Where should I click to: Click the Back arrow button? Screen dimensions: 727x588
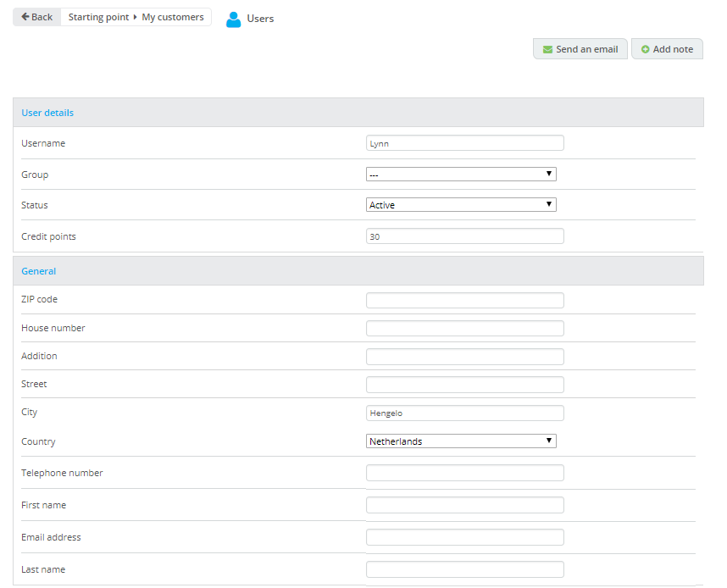pos(37,17)
